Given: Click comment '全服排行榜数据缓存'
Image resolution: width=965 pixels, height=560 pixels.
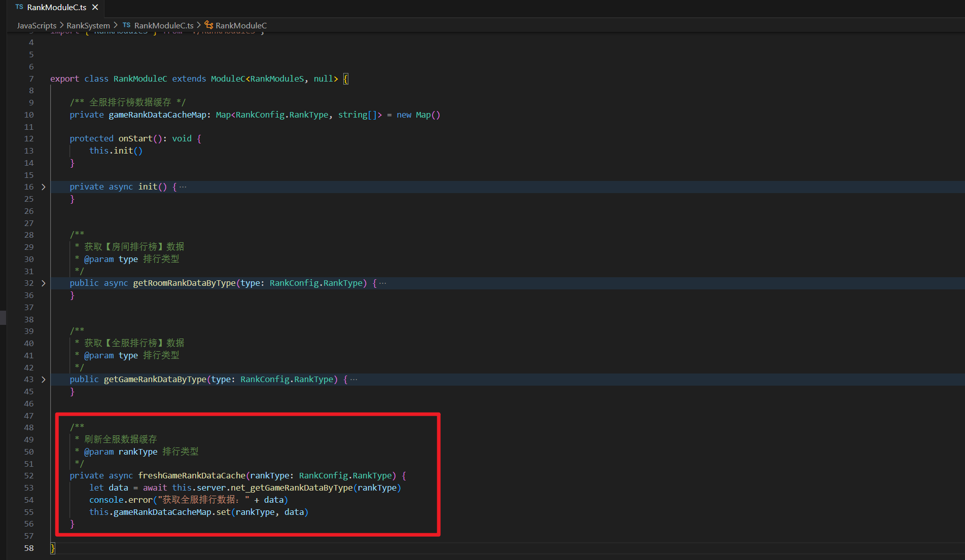Looking at the screenshot, I should tap(130, 102).
